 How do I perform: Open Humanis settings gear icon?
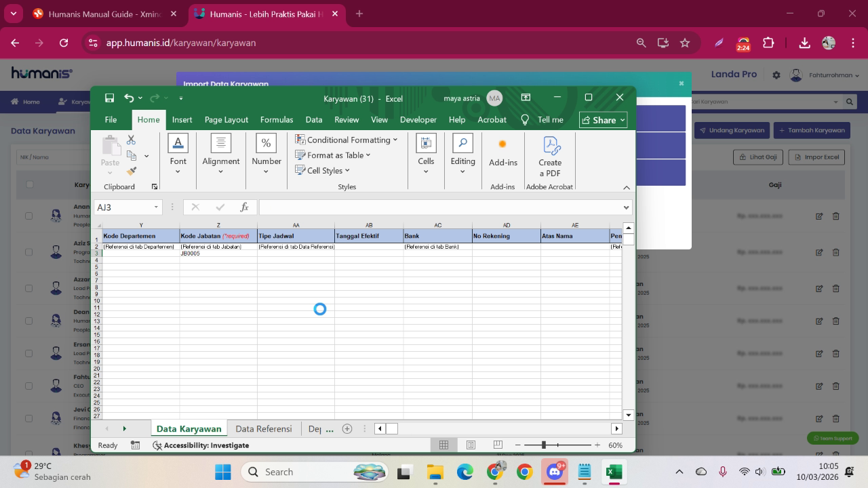point(776,75)
